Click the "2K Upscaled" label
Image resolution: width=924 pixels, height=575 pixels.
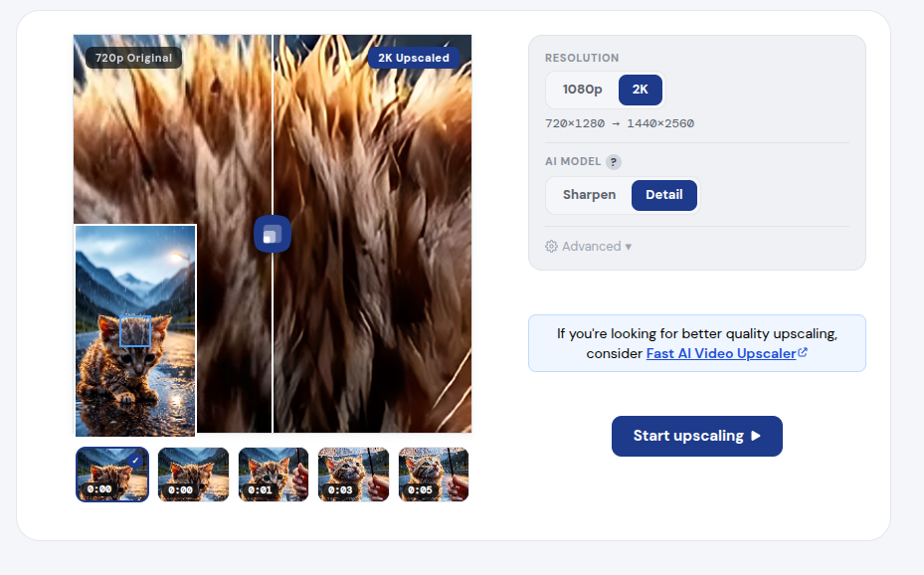[414, 58]
